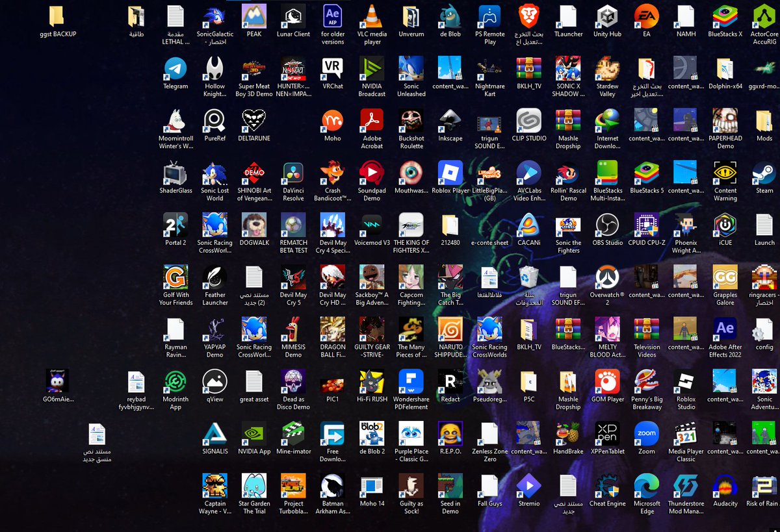Select the Media Player Classic icon
The height and width of the screenshot is (532, 780).
[686, 433]
